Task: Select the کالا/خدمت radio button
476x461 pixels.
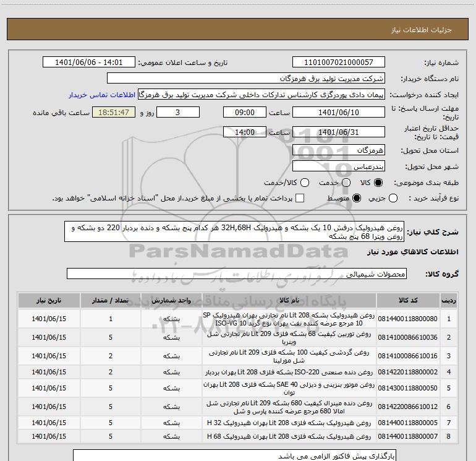Action: click(305, 183)
